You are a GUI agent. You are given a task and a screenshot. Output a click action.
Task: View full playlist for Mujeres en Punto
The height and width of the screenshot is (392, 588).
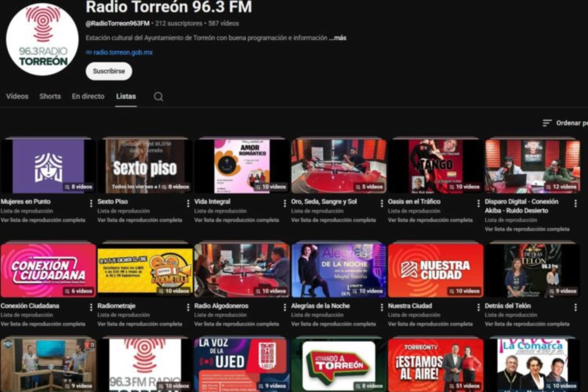click(x=43, y=220)
